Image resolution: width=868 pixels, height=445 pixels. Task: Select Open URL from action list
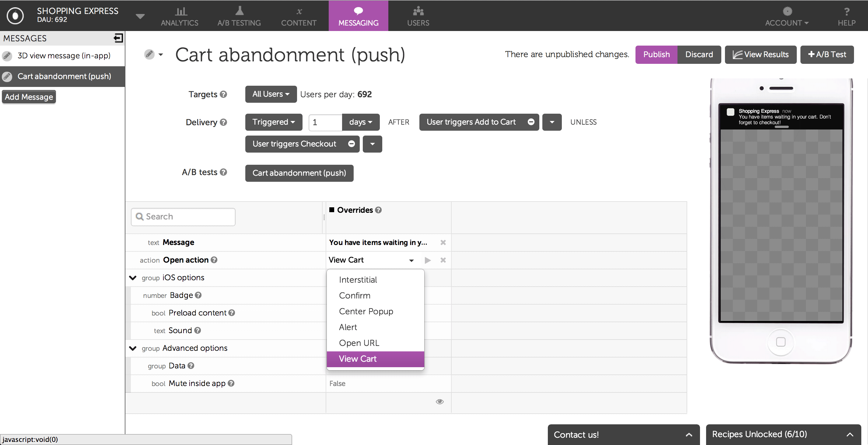(x=359, y=343)
